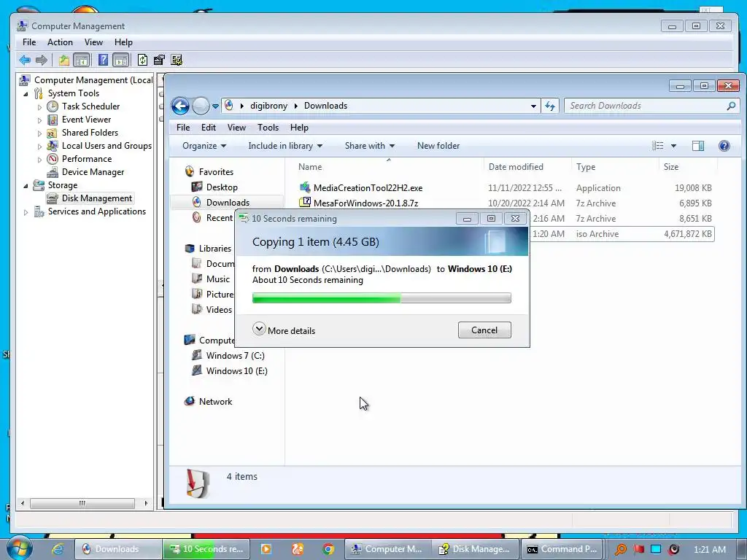Select the Music library

click(x=211, y=279)
